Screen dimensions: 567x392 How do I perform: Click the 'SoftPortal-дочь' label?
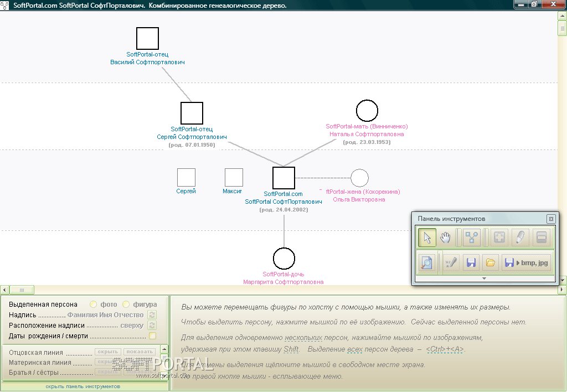[x=283, y=275]
